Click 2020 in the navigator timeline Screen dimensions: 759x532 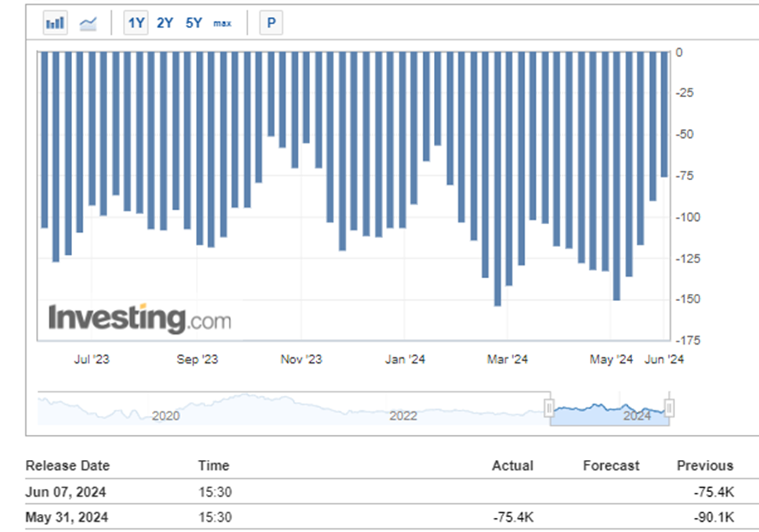(165, 416)
